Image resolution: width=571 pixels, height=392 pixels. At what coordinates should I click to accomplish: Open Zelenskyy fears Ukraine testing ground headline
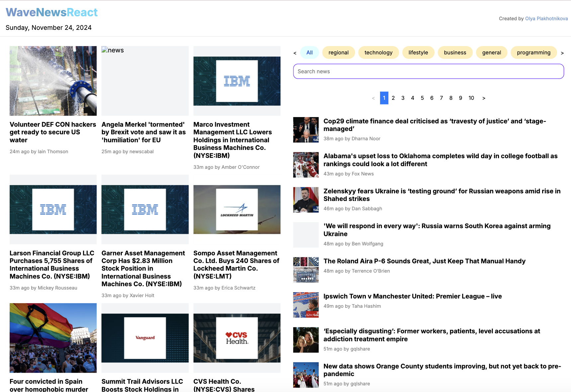(442, 195)
